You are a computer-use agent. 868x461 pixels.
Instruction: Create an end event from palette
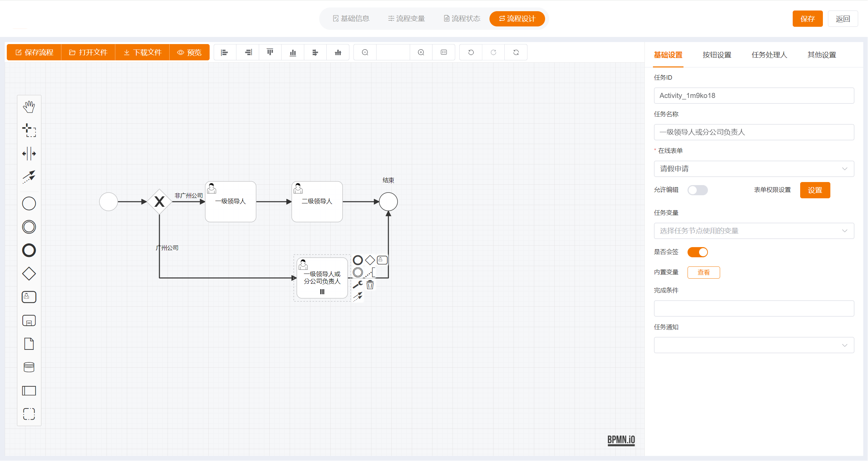pyautogui.click(x=29, y=250)
